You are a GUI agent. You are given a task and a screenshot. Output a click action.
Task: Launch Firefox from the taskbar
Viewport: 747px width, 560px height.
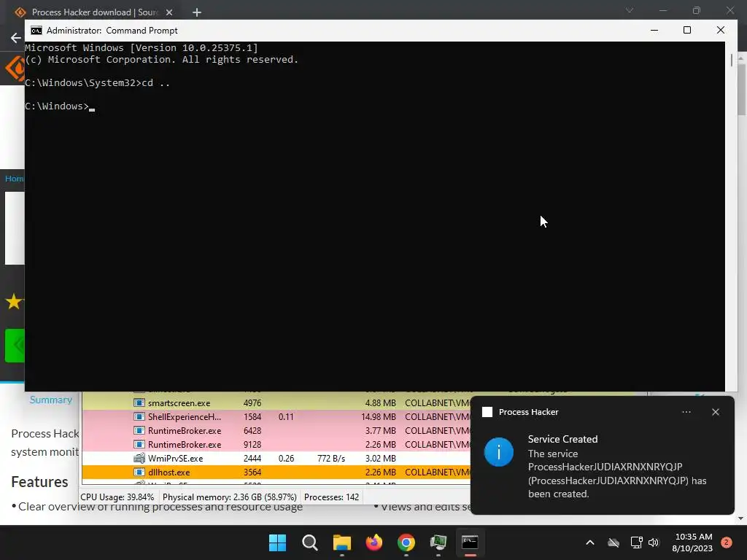click(374, 542)
